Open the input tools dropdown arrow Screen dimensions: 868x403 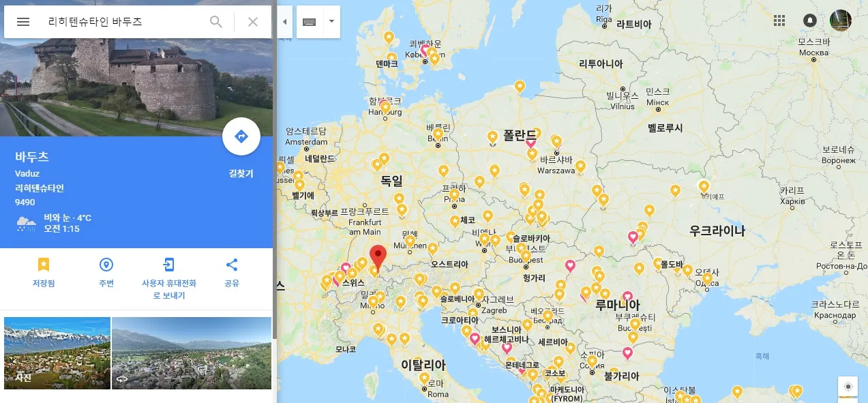(331, 22)
